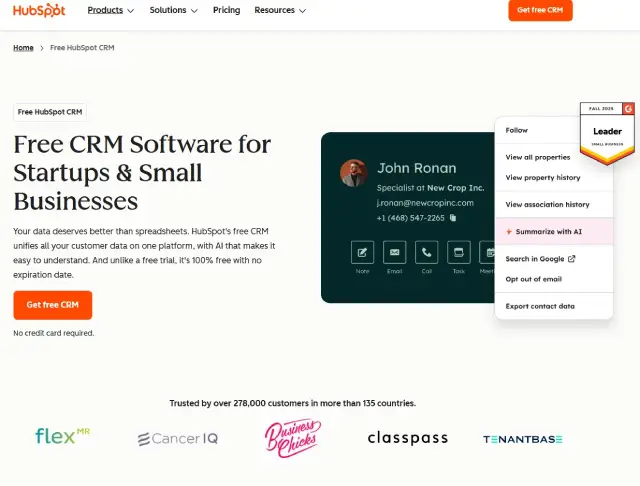
Task: Click the flexMR customer logo
Action: click(62, 437)
